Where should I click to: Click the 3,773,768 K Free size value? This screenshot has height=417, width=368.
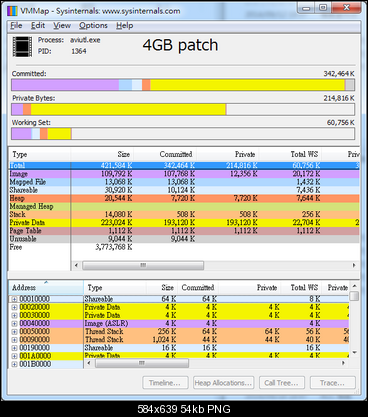click(x=114, y=247)
